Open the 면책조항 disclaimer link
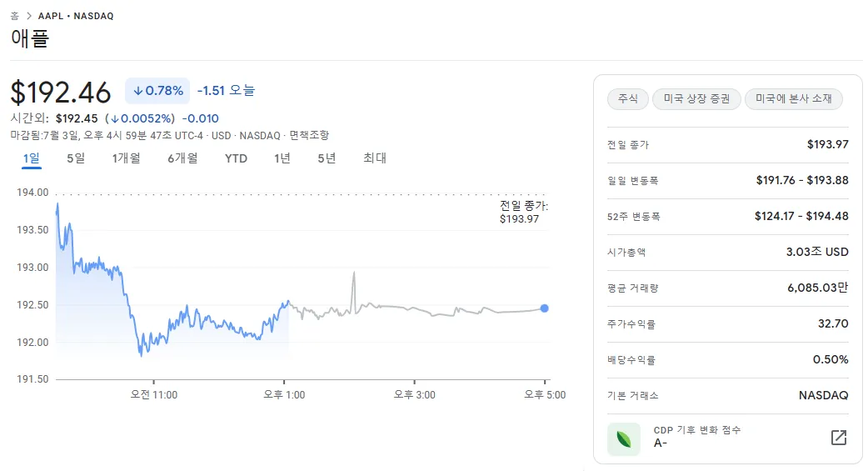This screenshot has width=868, height=471. (309, 135)
